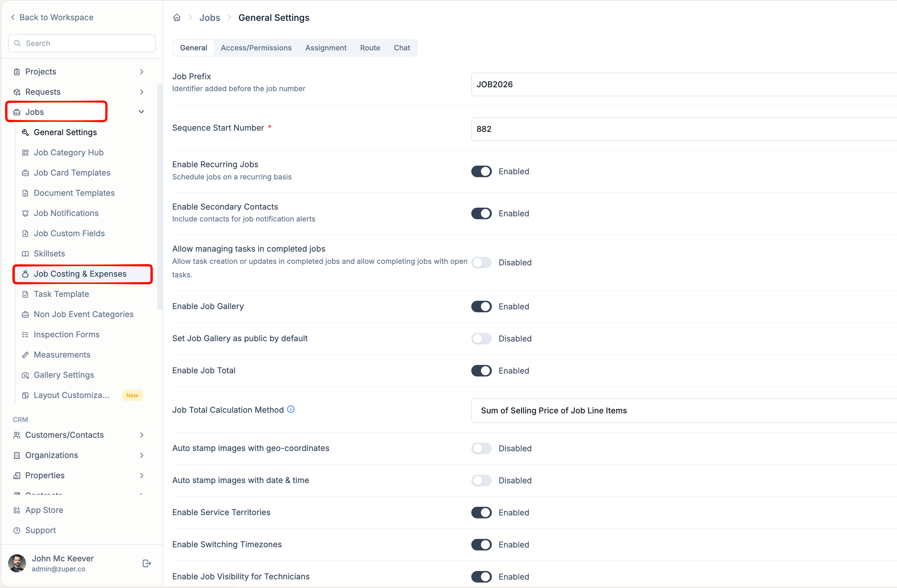
Task: Expand the Projects menu chevron
Action: 142,72
